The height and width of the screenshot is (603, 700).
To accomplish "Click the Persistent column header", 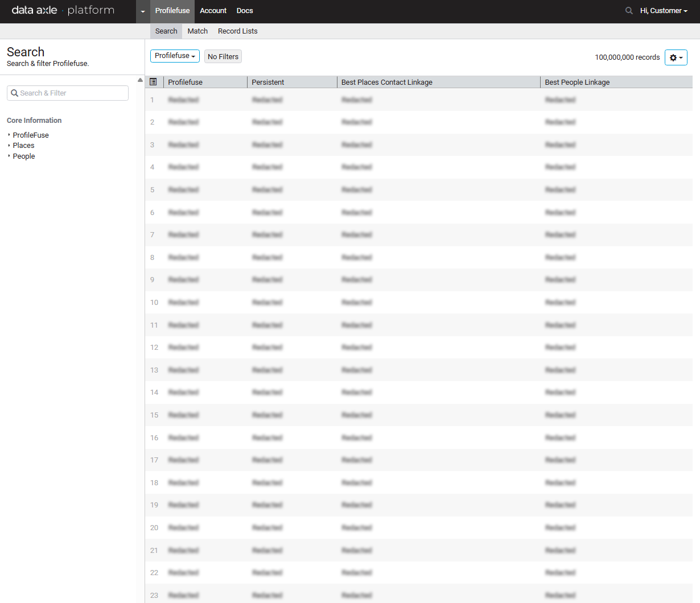I will coord(268,82).
